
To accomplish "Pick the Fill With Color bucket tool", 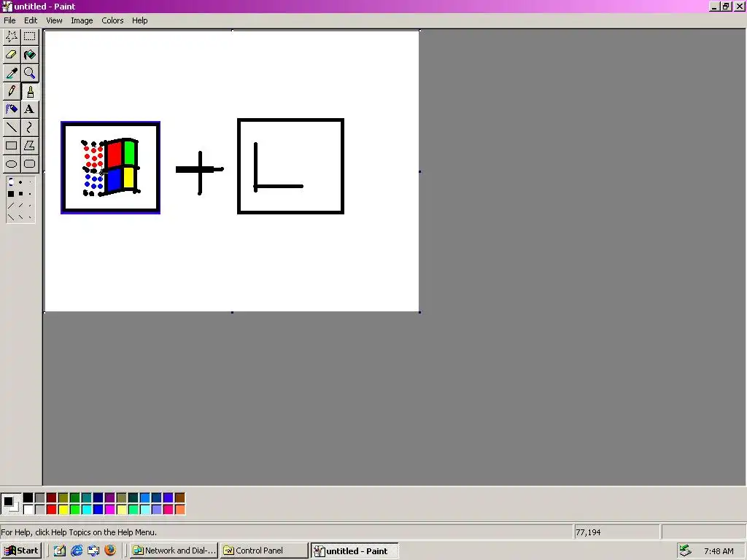I will [29, 55].
